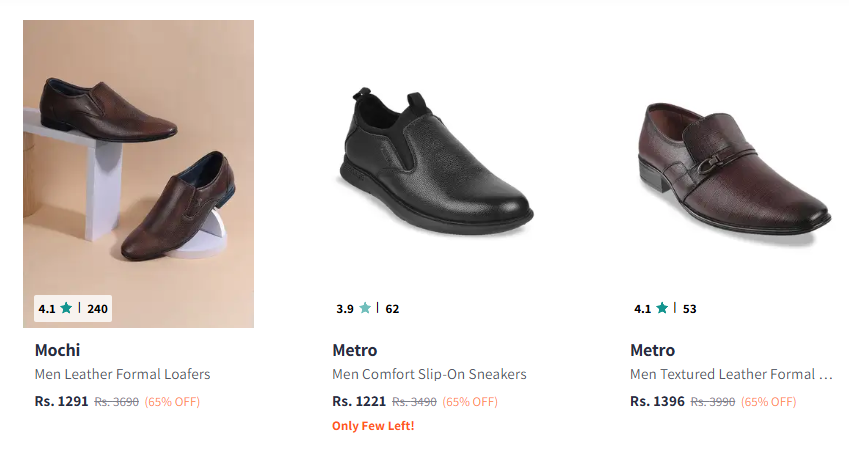Image resolution: width=849 pixels, height=466 pixels.
Task: Click the struck-through Rs. 3990 original price
Action: coord(712,402)
